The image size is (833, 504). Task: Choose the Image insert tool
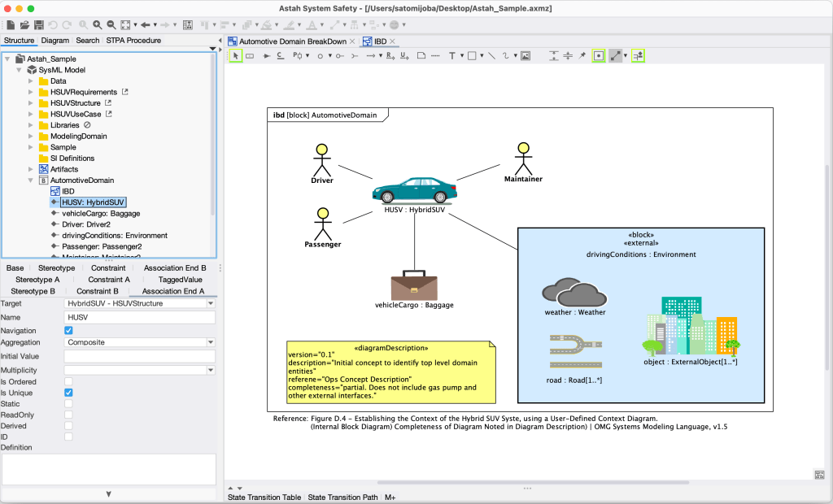(526, 56)
